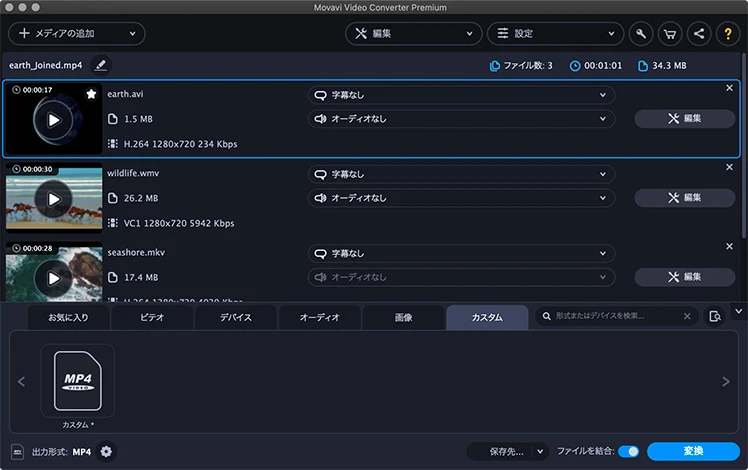Switch to the カスタム tab
This screenshot has width=748, height=470.
click(487, 318)
